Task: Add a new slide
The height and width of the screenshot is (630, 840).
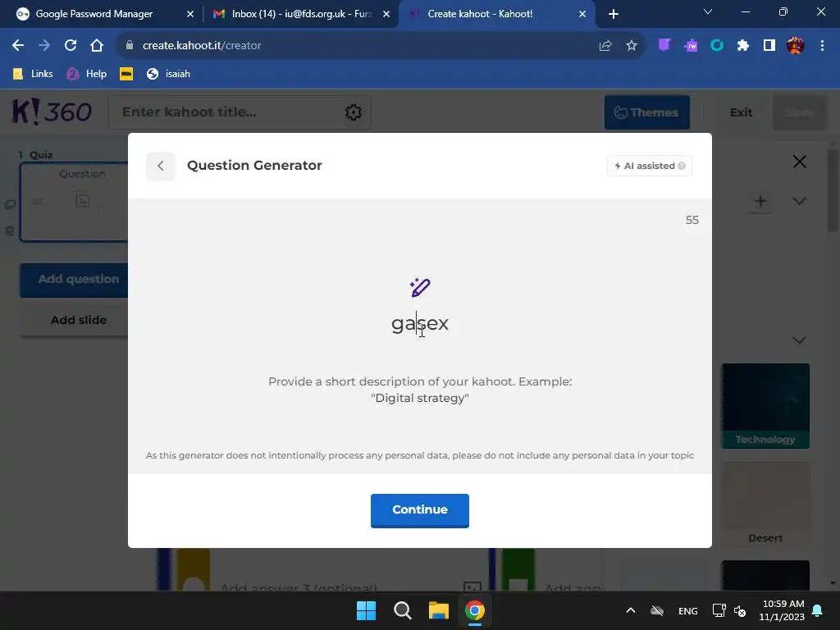Action: click(x=75, y=321)
